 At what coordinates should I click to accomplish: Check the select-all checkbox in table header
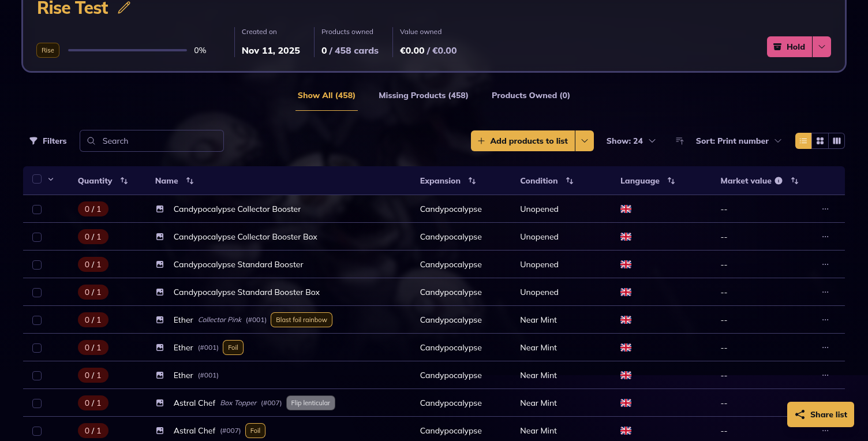coord(37,180)
